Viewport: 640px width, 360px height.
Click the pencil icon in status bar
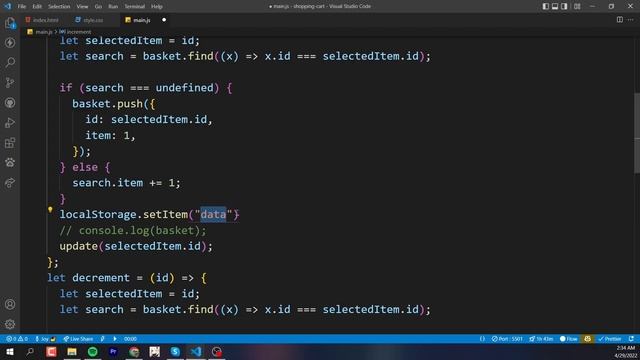tap(103, 339)
